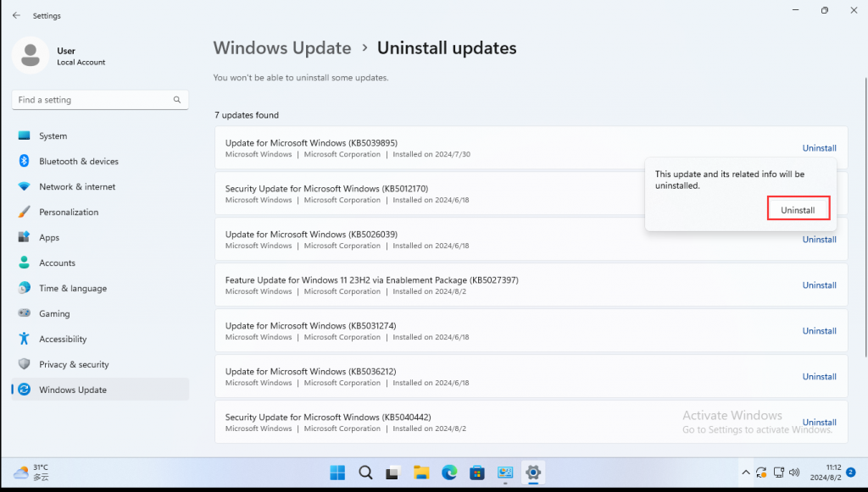Launch Microsoft Edge from taskbar
Image resolution: width=868 pixels, height=492 pixels.
click(x=449, y=473)
